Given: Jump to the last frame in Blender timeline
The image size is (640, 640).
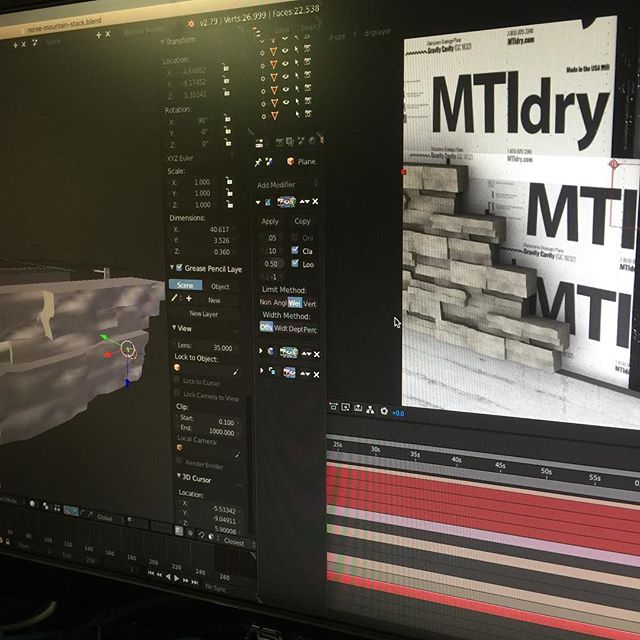Looking at the screenshot, I should (x=195, y=582).
